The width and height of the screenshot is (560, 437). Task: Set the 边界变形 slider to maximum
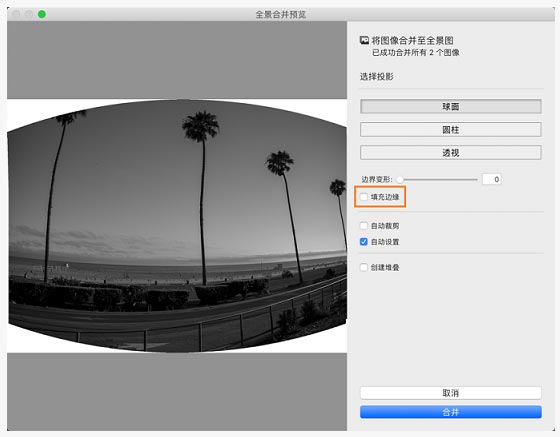click(477, 180)
